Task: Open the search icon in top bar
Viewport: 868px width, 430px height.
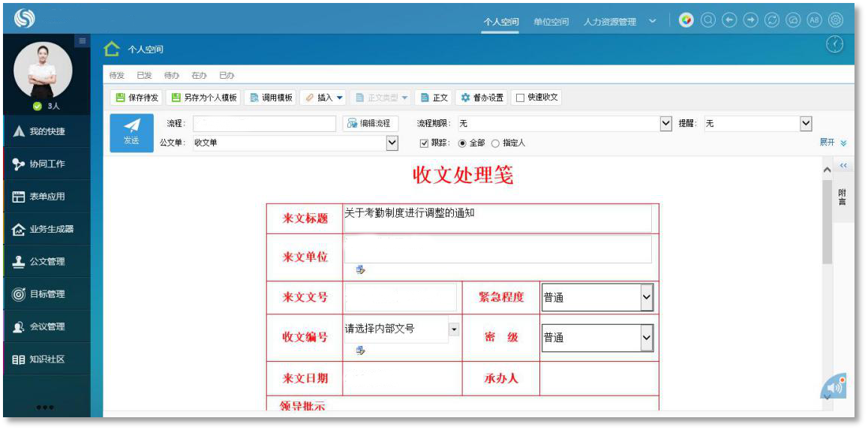Action: tap(707, 20)
